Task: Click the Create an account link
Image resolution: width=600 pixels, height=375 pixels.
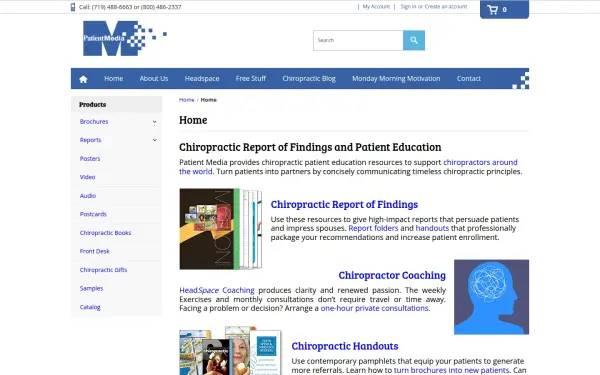Action: [x=446, y=7]
